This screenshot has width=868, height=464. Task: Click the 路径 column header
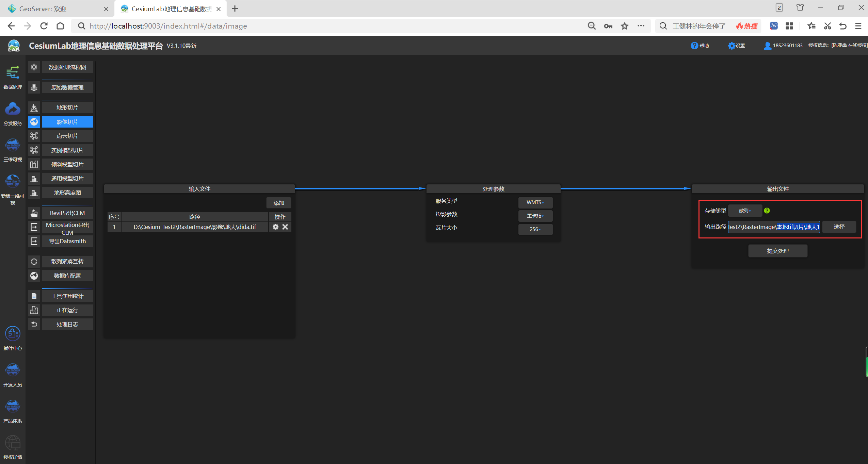click(x=195, y=217)
